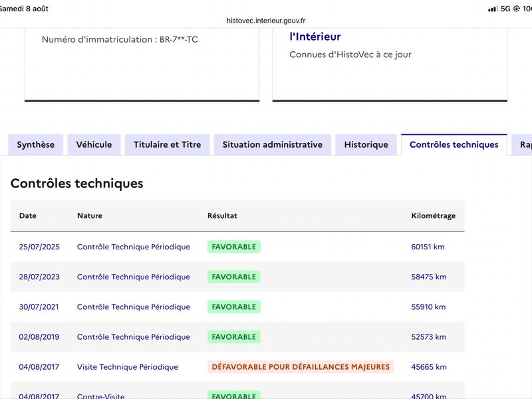Open the partially visible Rapport tab

(x=523, y=145)
